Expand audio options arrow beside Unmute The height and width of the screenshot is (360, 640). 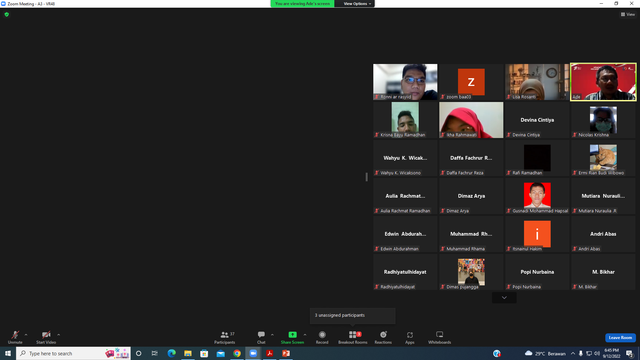[26, 335]
